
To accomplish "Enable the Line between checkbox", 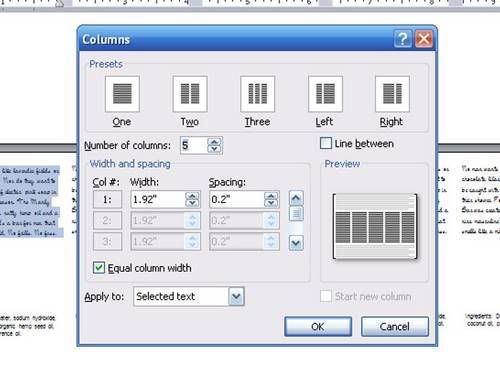I will tap(326, 143).
